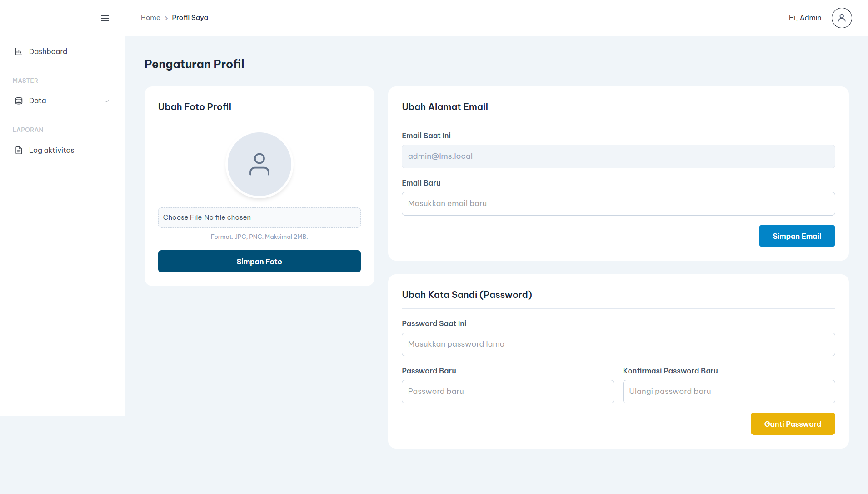This screenshot has height=494, width=868.
Task: Focus the Email Baru input field
Action: coord(618,204)
